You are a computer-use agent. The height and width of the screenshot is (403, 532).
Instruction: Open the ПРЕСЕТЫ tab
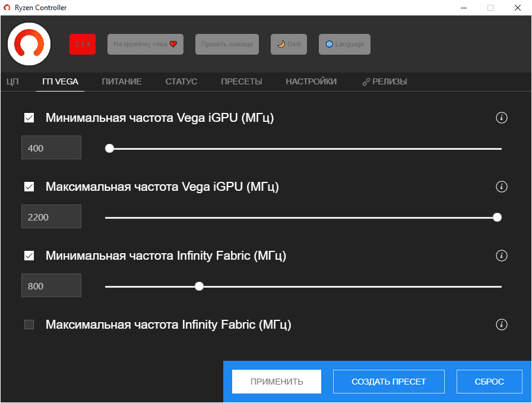pyautogui.click(x=242, y=81)
